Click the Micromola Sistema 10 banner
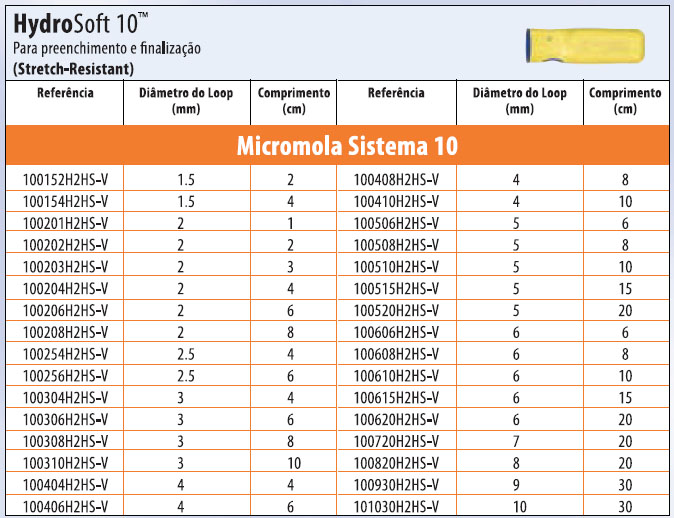Image resolution: width=674 pixels, height=518 pixels. pyautogui.click(x=337, y=145)
